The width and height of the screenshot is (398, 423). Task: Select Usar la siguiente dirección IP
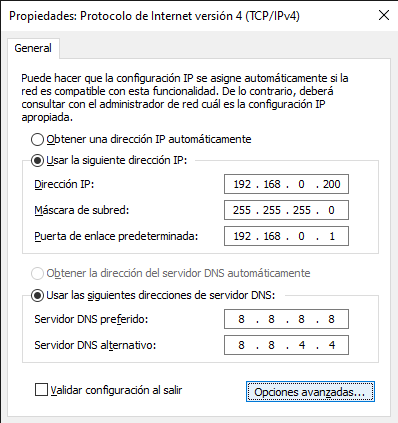(x=37, y=161)
